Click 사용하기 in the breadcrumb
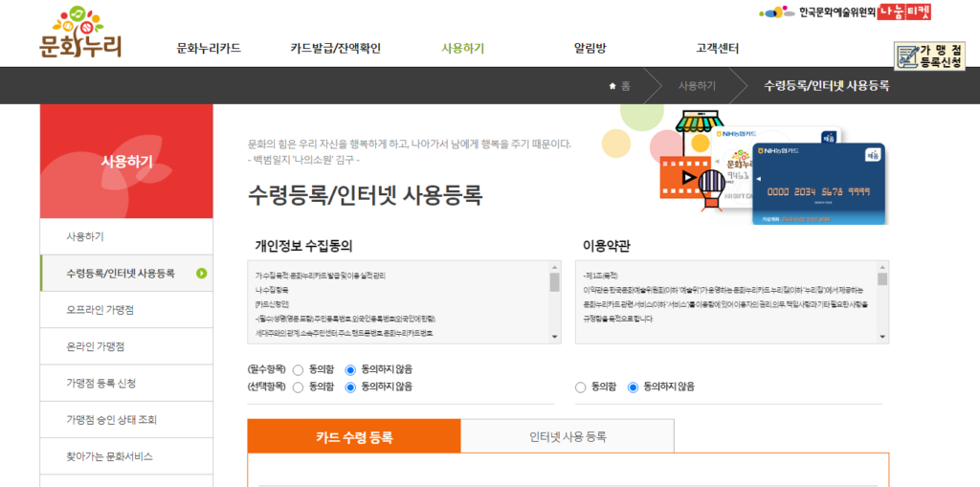 click(x=697, y=86)
